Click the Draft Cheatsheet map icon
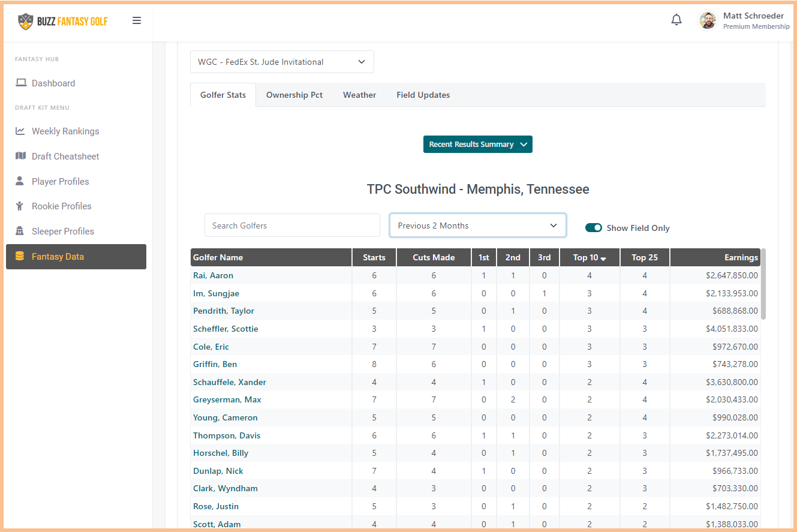This screenshot has width=797, height=532. tap(20, 156)
